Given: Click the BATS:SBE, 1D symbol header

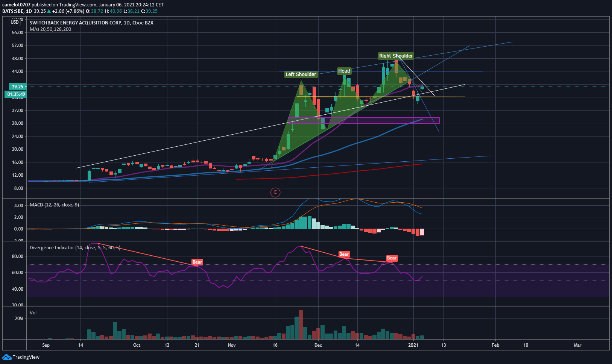Looking at the screenshot, I should pyautogui.click(x=17, y=11).
